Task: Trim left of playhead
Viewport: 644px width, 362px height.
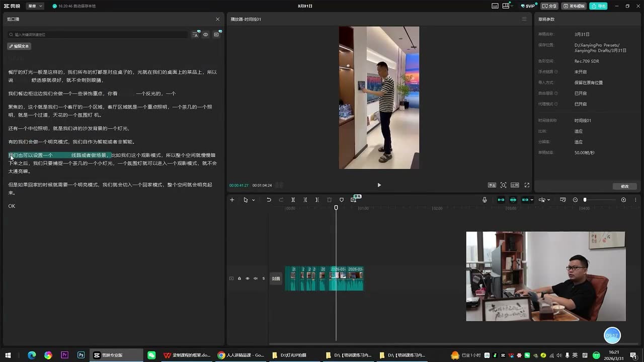Action: point(305,200)
